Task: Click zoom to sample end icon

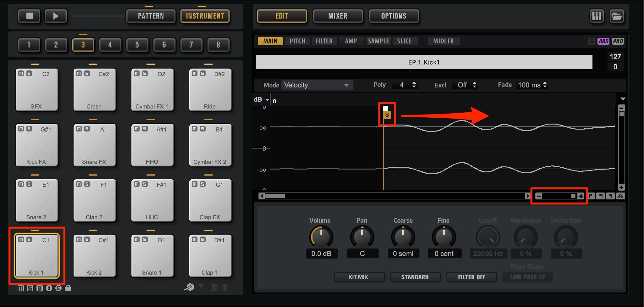Action: coord(611,196)
